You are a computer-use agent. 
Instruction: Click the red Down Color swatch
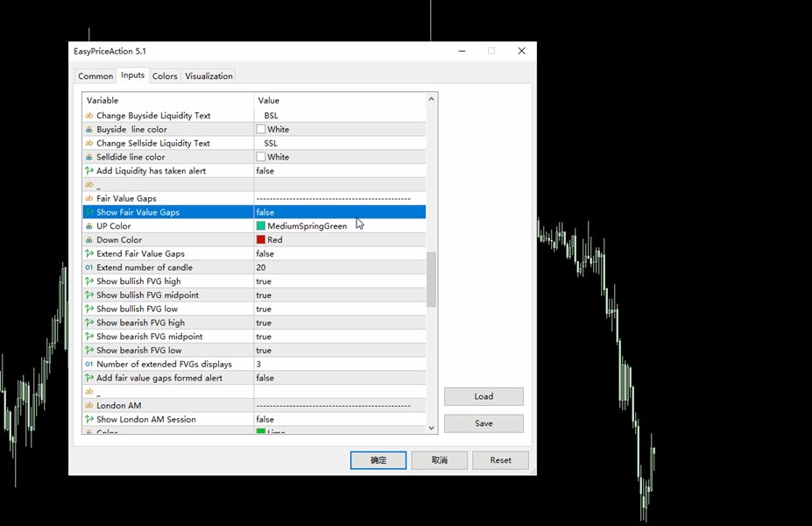pyautogui.click(x=261, y=240)
